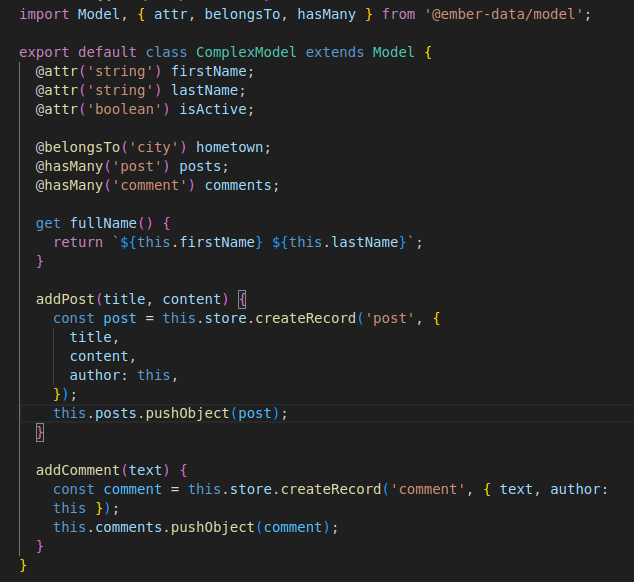Click the lastName attribute declaration

(204, 90)
